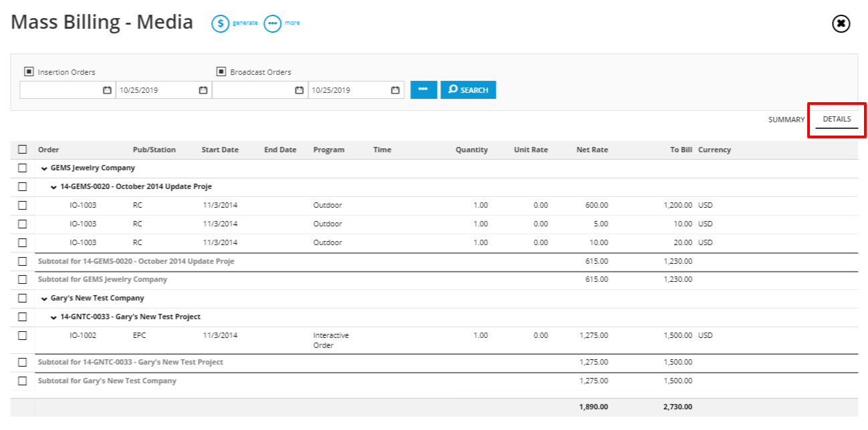Open the calendar picker for the Insertion Orders 10/25/2019 end date
868x430 pixels.
point(203,90)
